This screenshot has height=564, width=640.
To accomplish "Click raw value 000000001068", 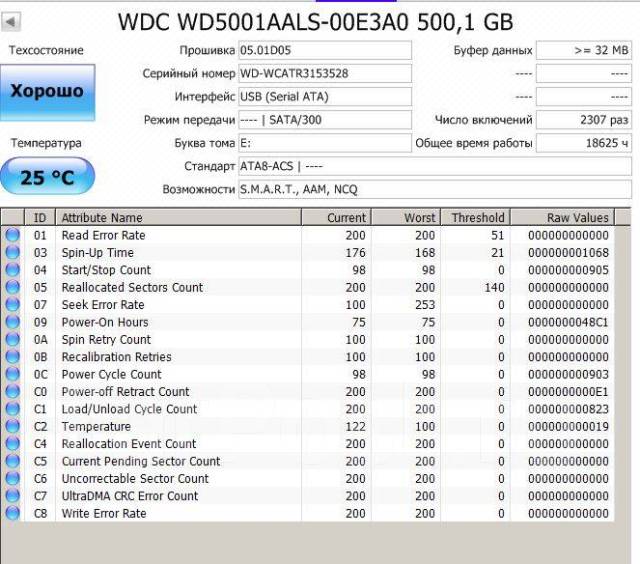I will (568, 253).
